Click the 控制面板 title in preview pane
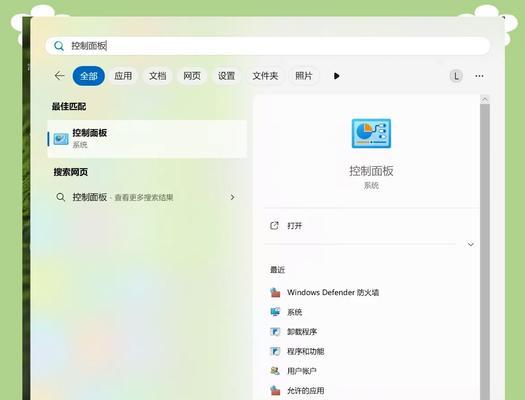The image size is (525, 400). coord(371,171)
